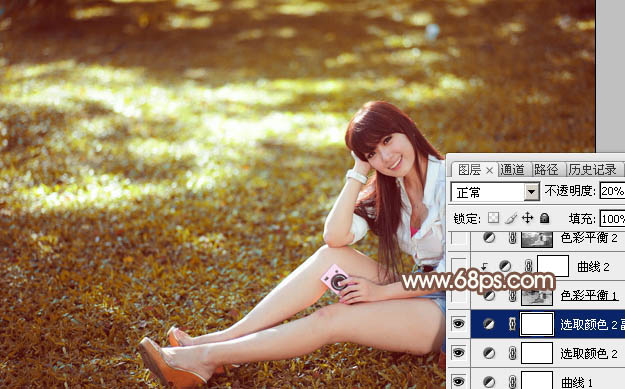Screen dimensions: 625x389
Task: Hide the 选取颜色 2 layer eye
Action: pos(459,353)
